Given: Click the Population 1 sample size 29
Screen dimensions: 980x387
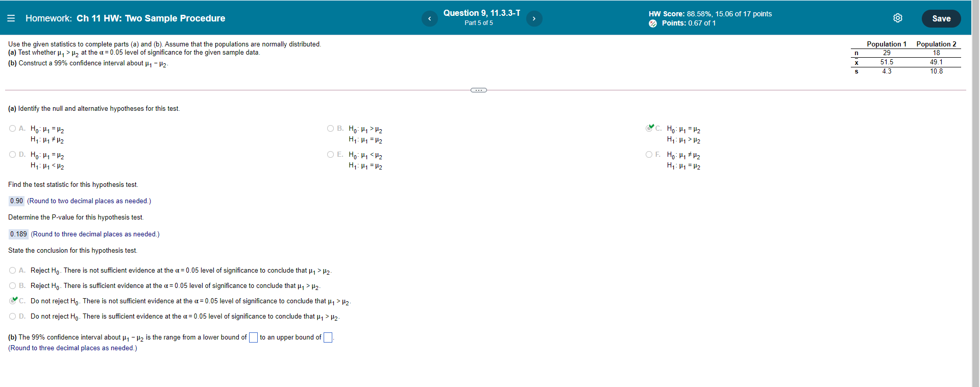Looking at the screenshot, I should pyautogui.click(x=887, y=53).
